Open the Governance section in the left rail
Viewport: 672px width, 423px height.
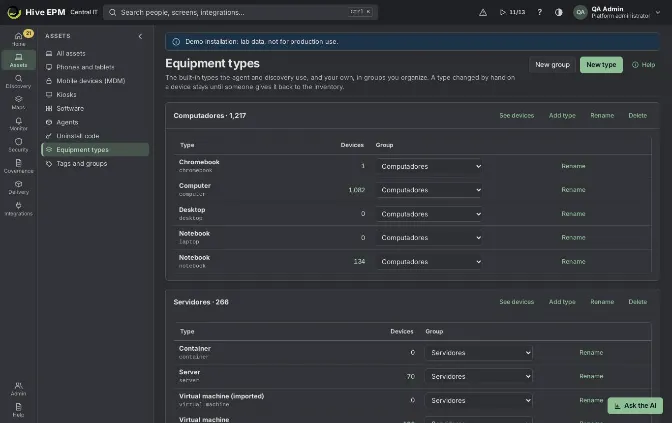18,166
